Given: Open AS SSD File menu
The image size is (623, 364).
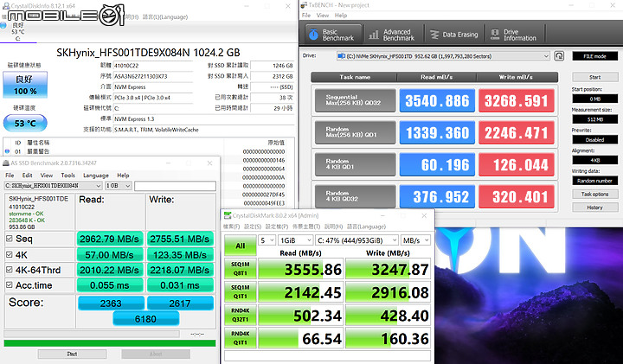Looking at the screenshot, I should 10,175.
